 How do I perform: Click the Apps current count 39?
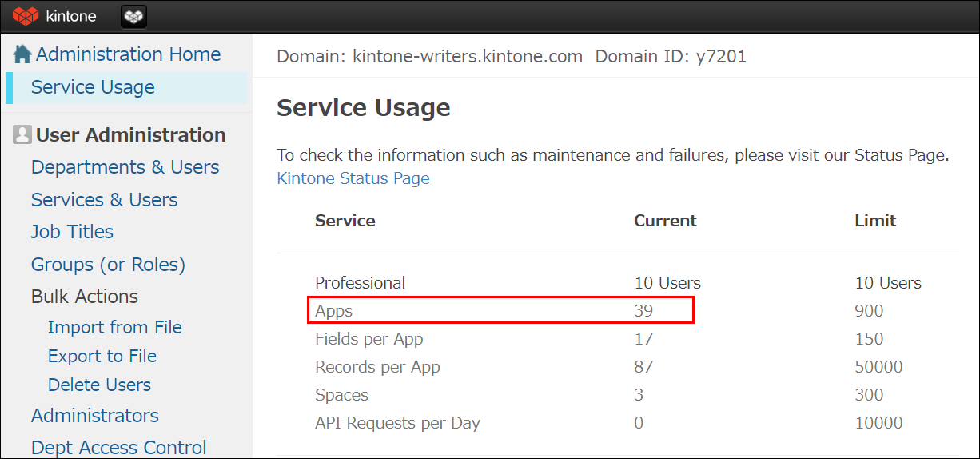tap(643, 311)
